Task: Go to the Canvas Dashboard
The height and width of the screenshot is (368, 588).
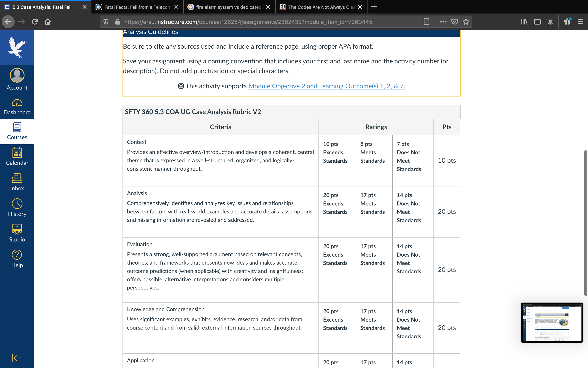Action: 17,107
